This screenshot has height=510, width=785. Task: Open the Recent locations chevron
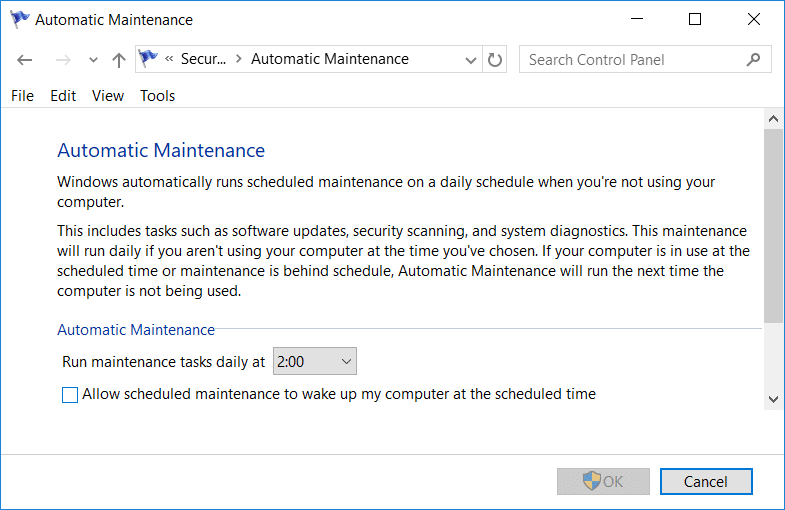coord(93,60)
